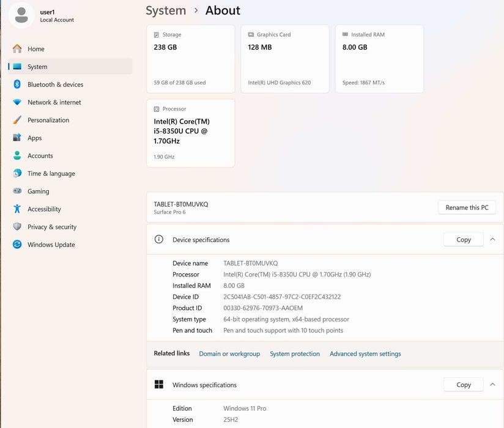Click the Gaming controller icon
Viewport: 504px width, 428px height.
click(x=17, y=191)
